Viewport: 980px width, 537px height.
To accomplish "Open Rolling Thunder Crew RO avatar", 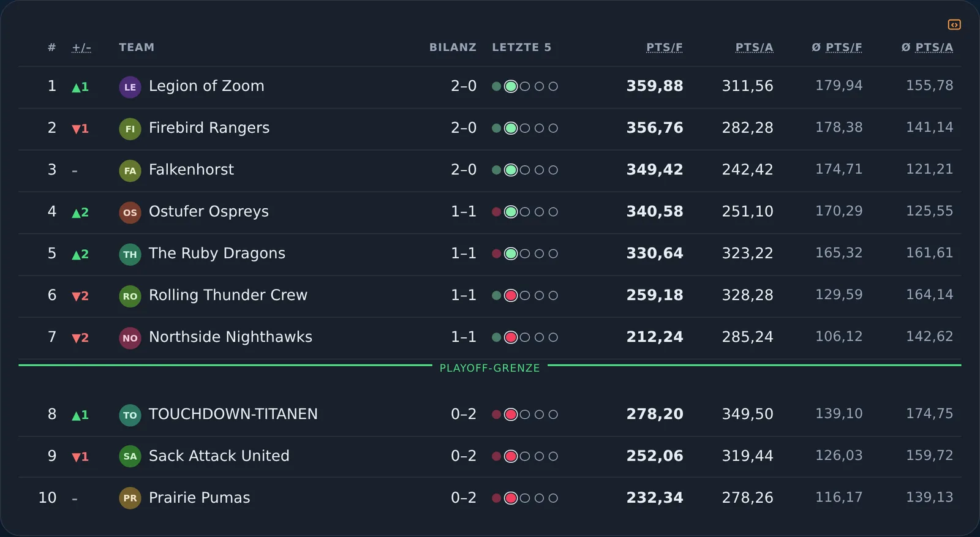I will [x=130, y=296].
